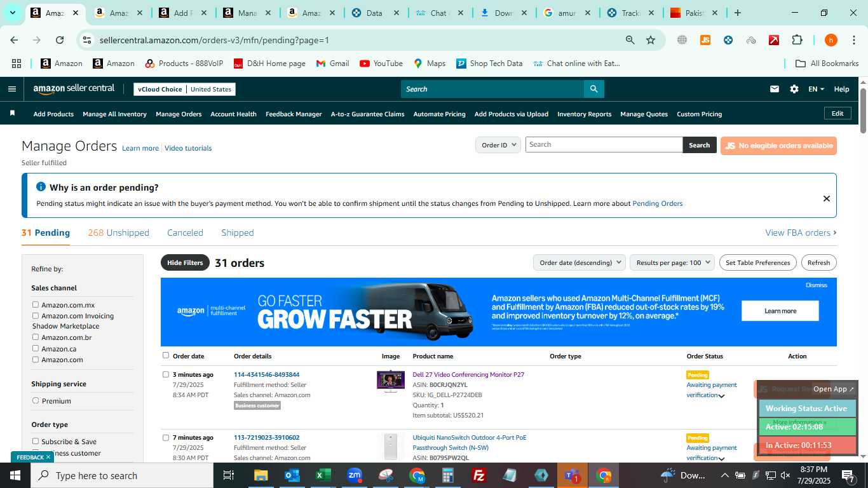Open the notification center icon
Image resolution: width=868 pixels, height=488 pixels.
(848, 475)
